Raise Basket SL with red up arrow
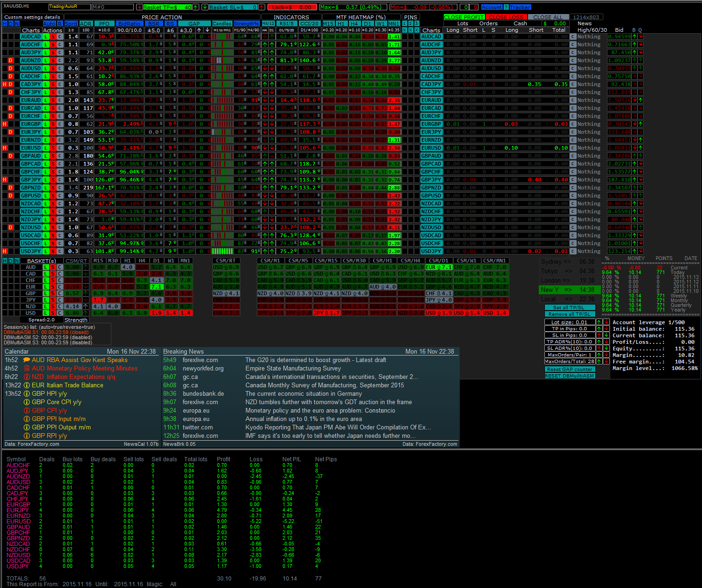The width and height of the screenshot is (702, 588). 261,7
